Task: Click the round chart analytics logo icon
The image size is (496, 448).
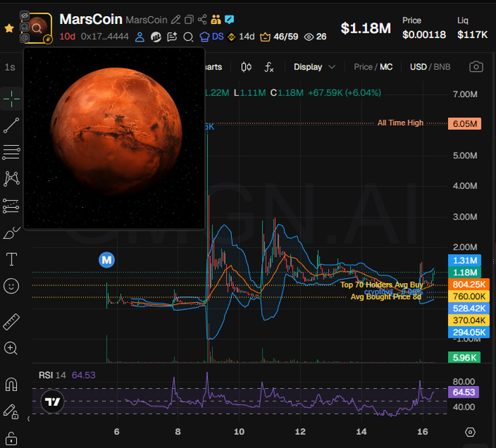Action: [155, 36]
